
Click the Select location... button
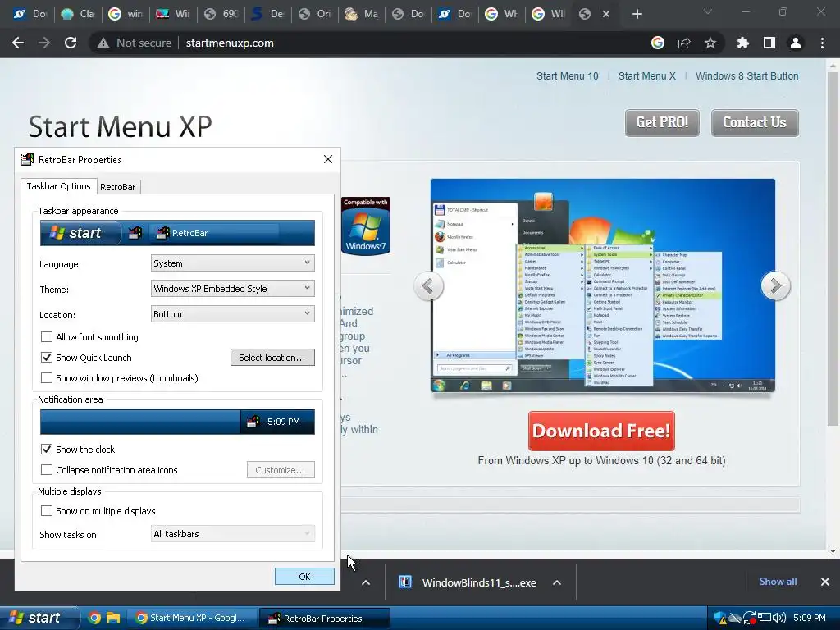pos(272,358)
